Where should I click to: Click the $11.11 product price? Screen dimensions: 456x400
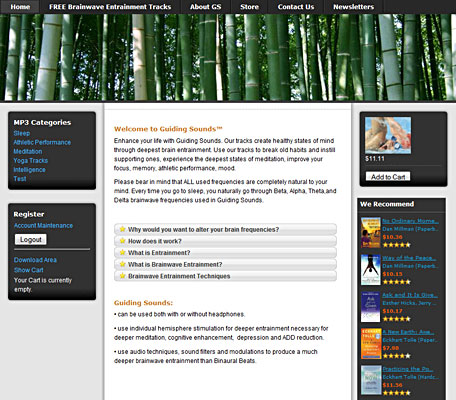coord(375,159)
